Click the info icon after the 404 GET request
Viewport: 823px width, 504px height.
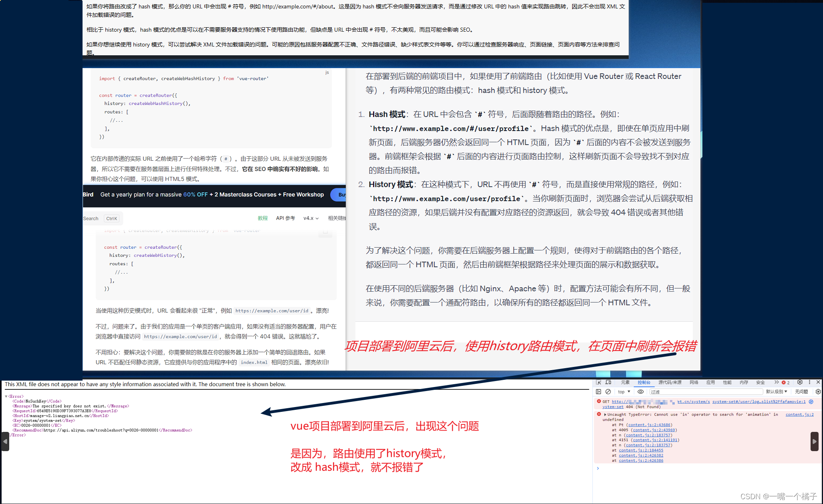coord(811,401)
